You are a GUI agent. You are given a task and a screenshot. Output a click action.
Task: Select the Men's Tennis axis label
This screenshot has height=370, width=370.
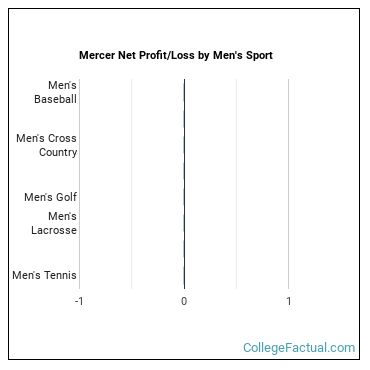[x=44, y=275]
